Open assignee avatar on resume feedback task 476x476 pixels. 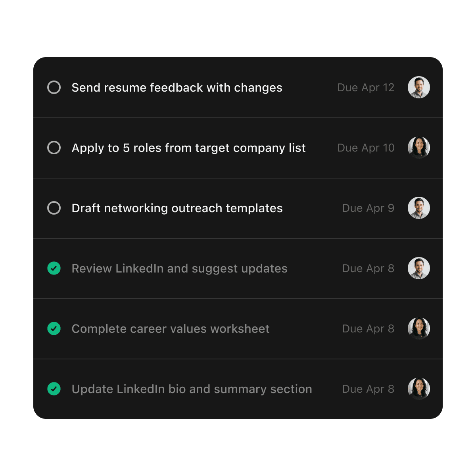tap(419, 87)
